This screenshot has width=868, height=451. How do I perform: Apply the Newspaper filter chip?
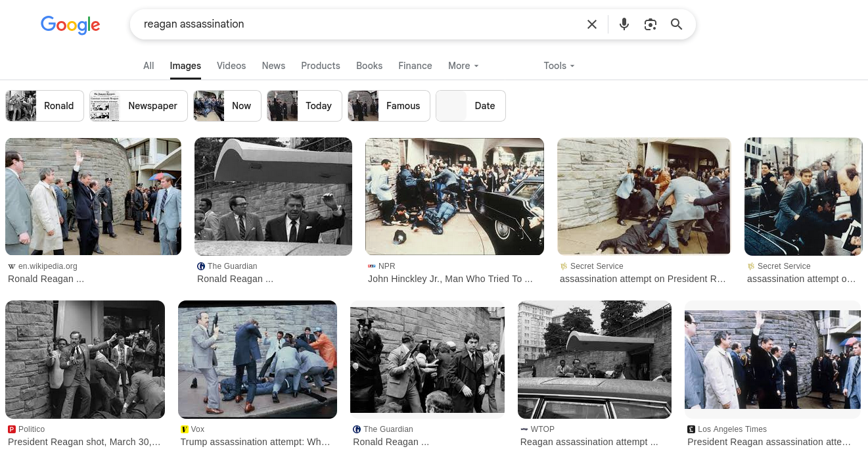click(139, 106)
